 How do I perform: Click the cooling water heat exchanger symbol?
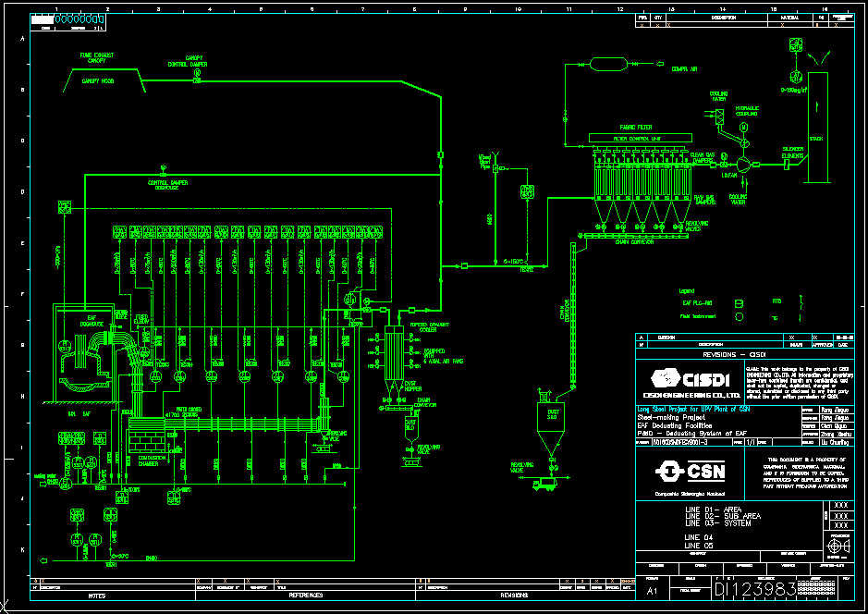[720, 117]
